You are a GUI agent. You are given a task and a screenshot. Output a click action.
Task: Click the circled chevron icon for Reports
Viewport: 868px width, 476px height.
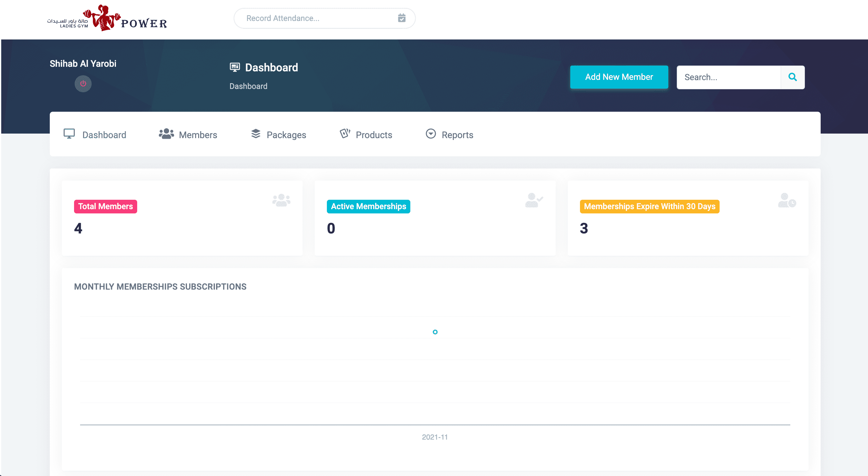[x=431, y=134]
